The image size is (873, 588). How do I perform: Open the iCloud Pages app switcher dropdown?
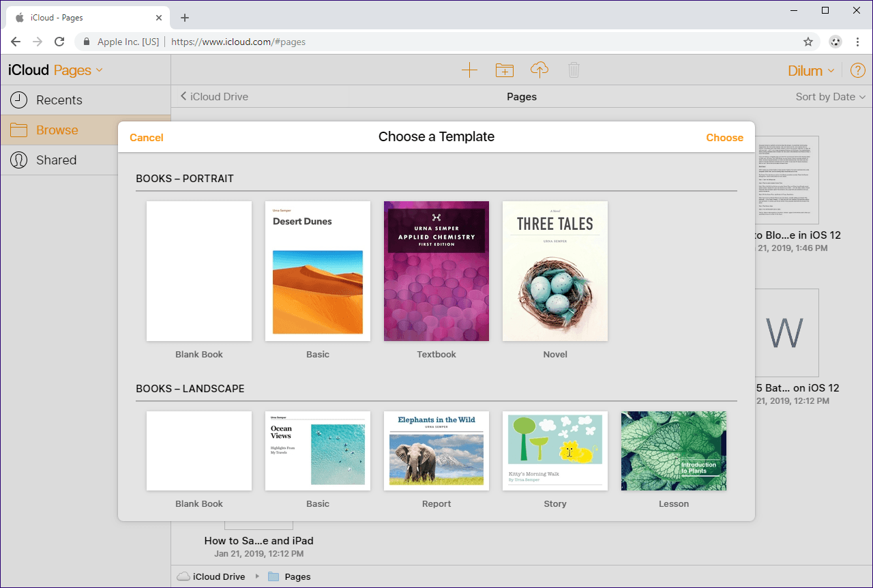coord(78,70)
